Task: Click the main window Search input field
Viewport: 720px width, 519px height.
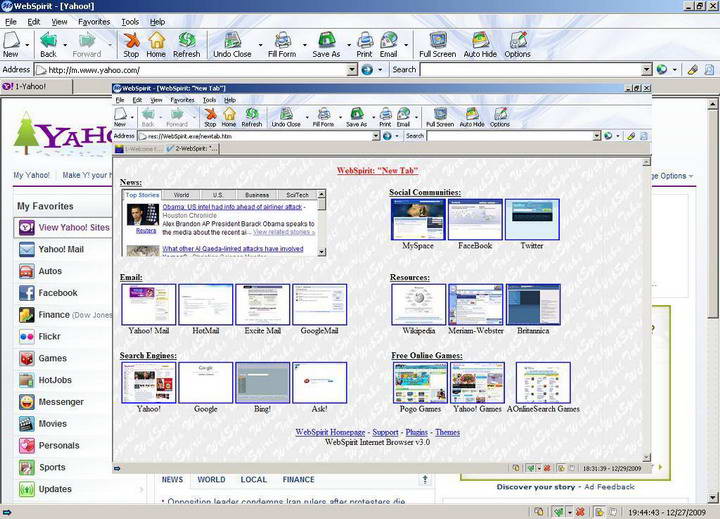Action: 531,70
